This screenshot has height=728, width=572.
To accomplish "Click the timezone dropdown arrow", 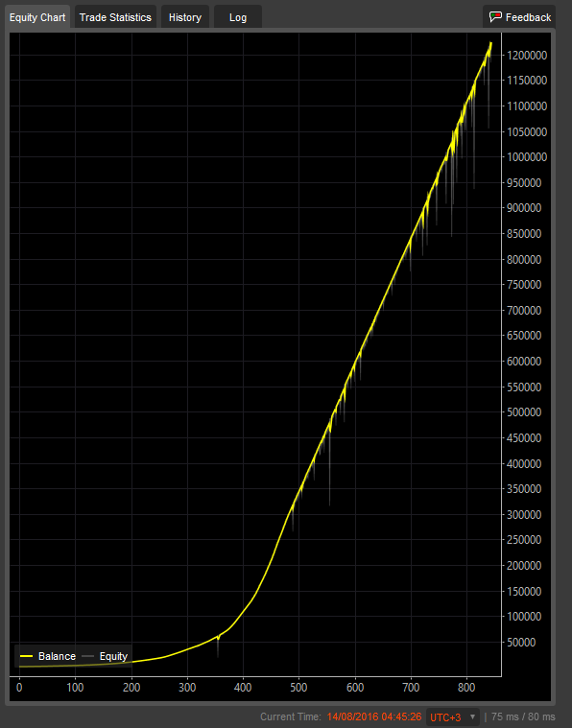I will point(472,716).
